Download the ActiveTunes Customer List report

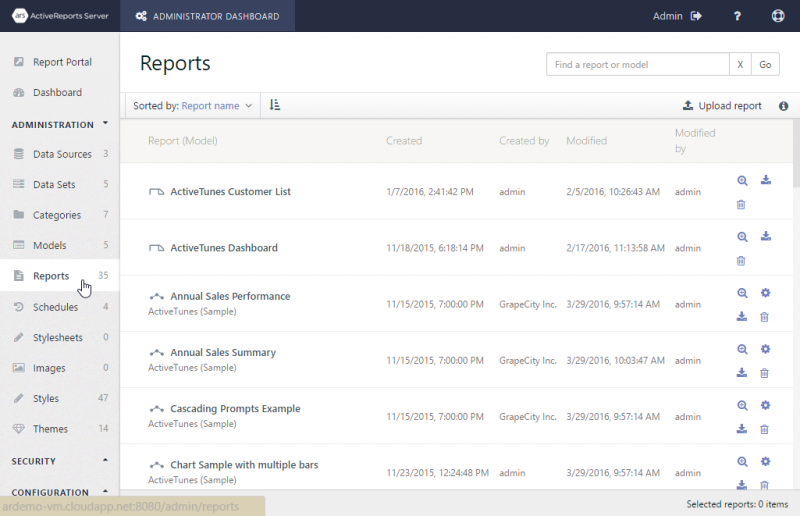[766, 180]
